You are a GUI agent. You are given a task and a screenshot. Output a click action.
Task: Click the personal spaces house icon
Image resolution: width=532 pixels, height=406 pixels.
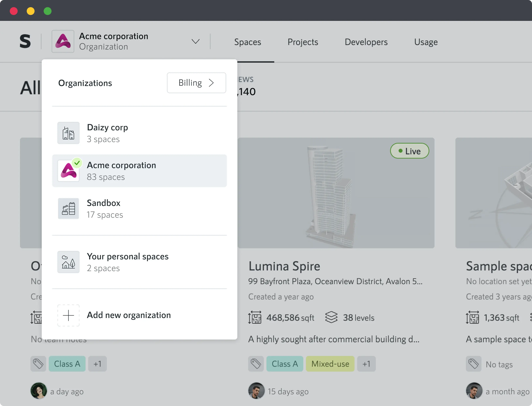[68, 262]
